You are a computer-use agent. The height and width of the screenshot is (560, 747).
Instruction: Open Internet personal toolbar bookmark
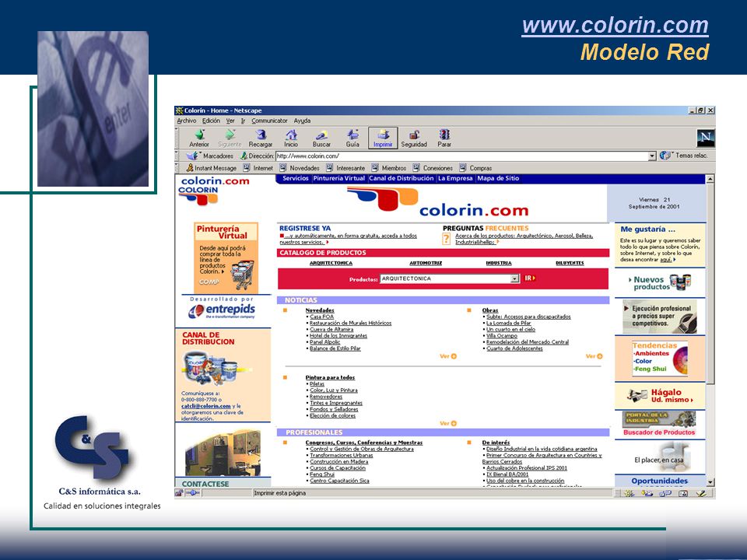[x=258, y=168]
